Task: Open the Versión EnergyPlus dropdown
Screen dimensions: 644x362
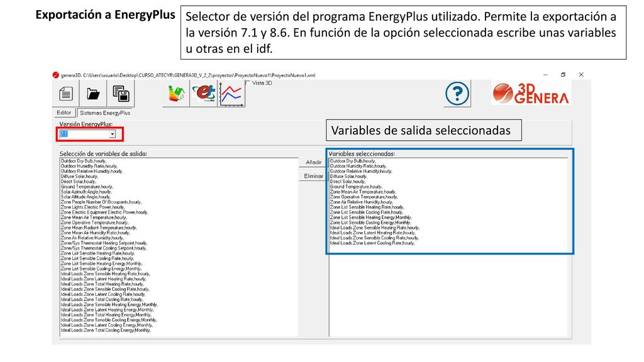Action: point(112,134)
